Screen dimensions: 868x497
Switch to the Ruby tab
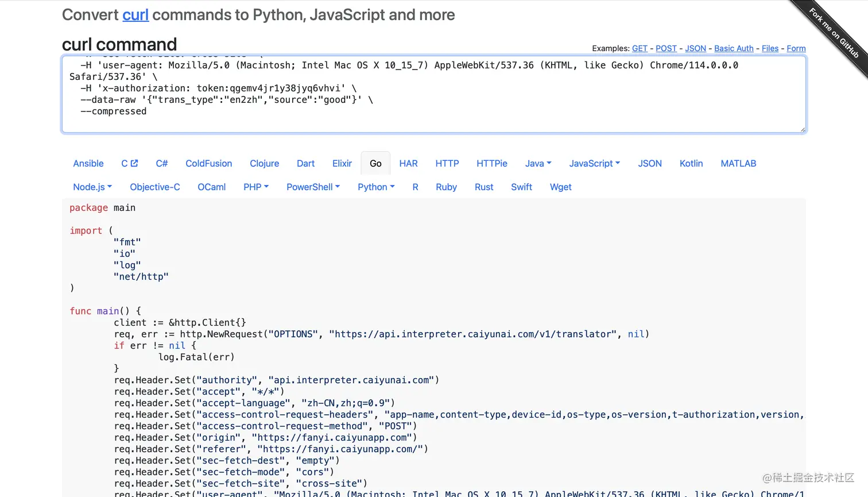(446, 187)
